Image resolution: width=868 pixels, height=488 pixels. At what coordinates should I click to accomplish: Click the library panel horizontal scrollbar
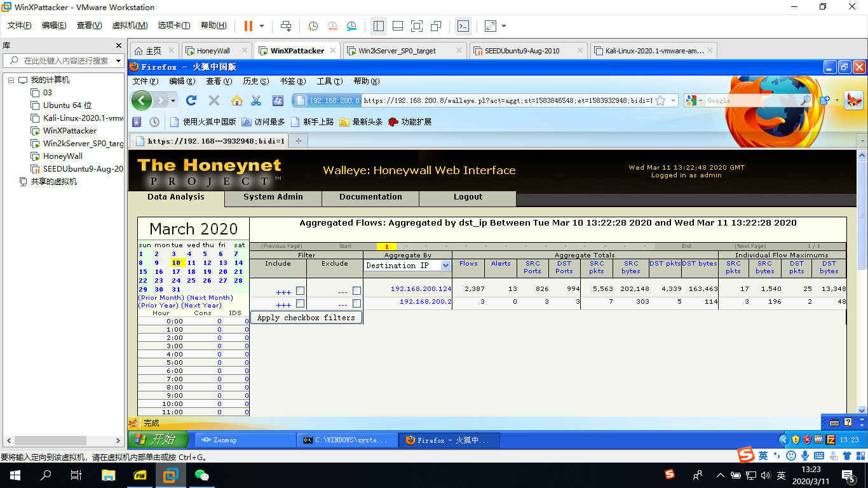tap(62, 440)
